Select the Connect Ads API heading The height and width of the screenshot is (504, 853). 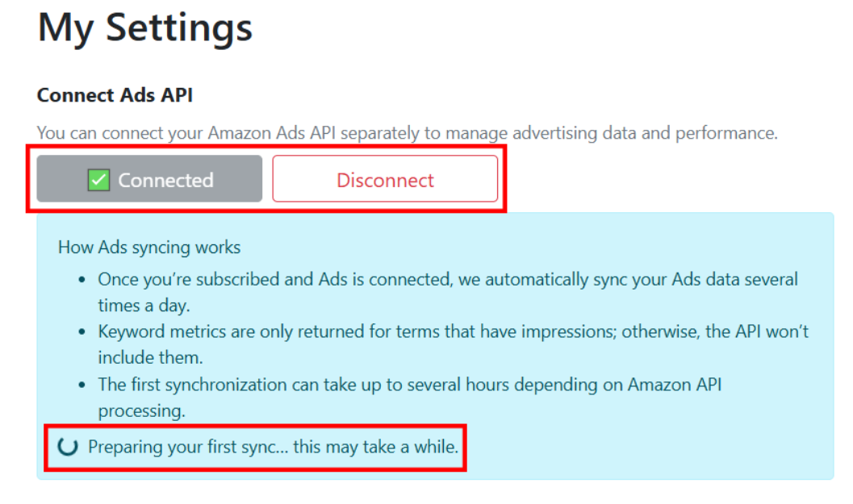115,95
